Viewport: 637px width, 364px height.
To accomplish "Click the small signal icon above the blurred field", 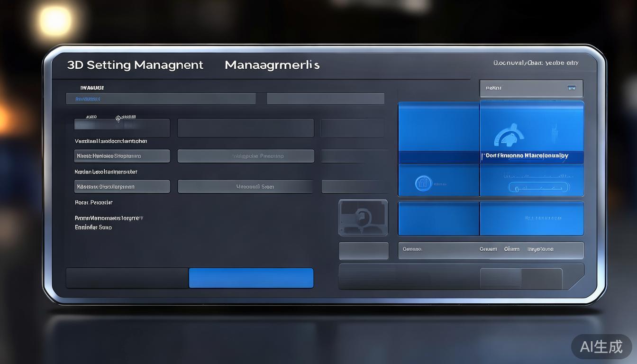I will [x=118, y=118].
